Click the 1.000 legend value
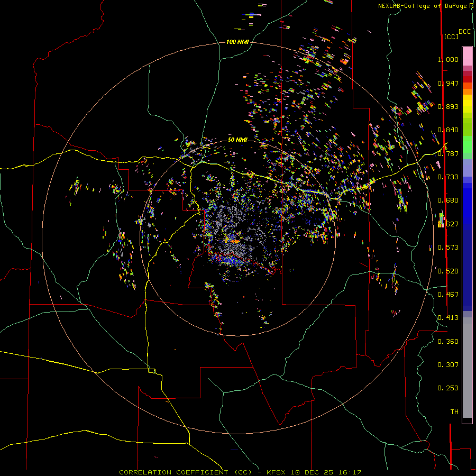The width and height of the screenshot is (476, 476). (448, 59)
